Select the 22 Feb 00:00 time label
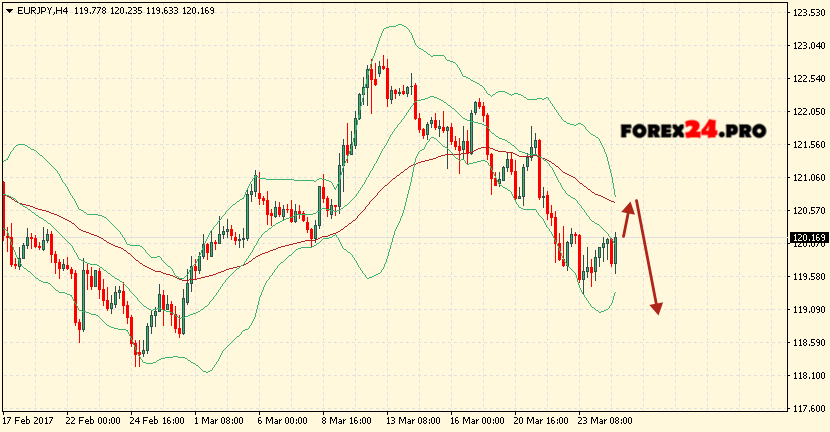Screen dimensions: 830x432 [92, 422]
